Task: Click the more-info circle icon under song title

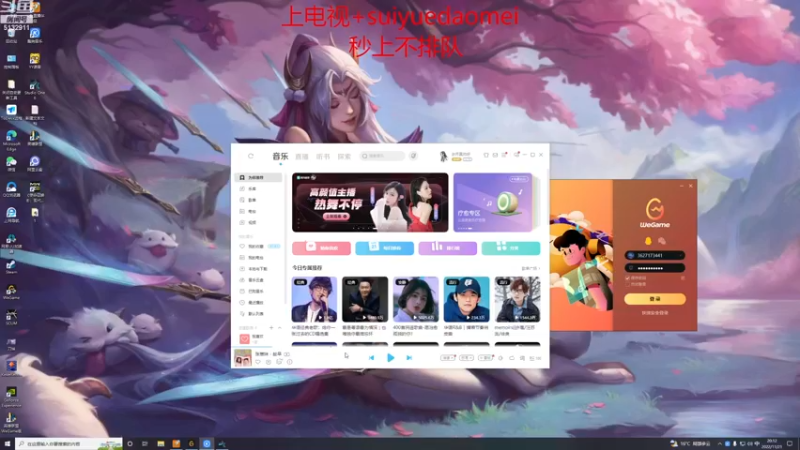Action: [289, 362]
